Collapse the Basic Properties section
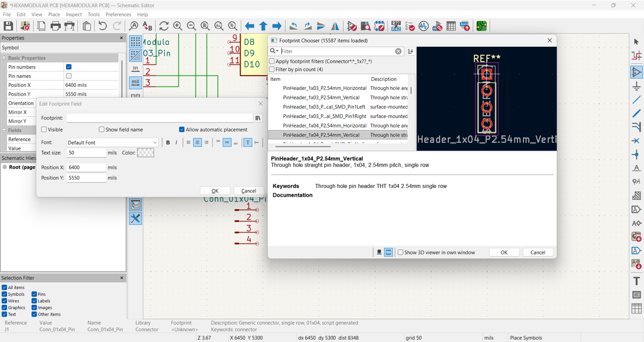Viewport: 644px width, 342px height. click(4, 58)
